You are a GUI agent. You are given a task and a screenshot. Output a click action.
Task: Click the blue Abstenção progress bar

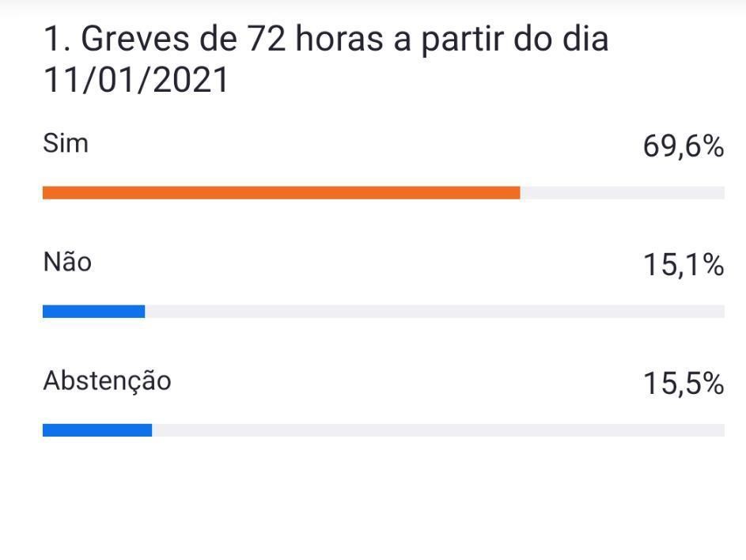tap(97, 430)
